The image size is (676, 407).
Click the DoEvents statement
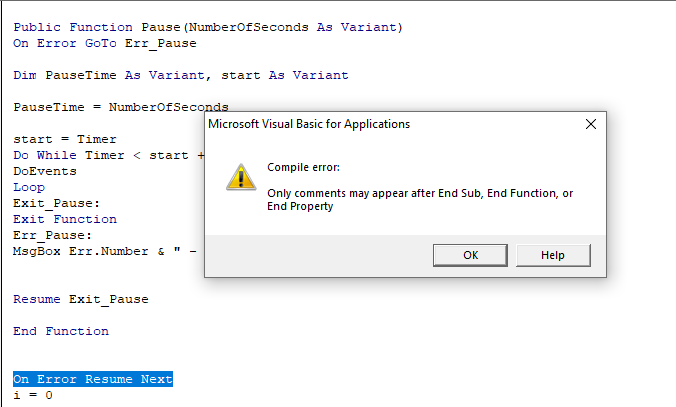45,171
